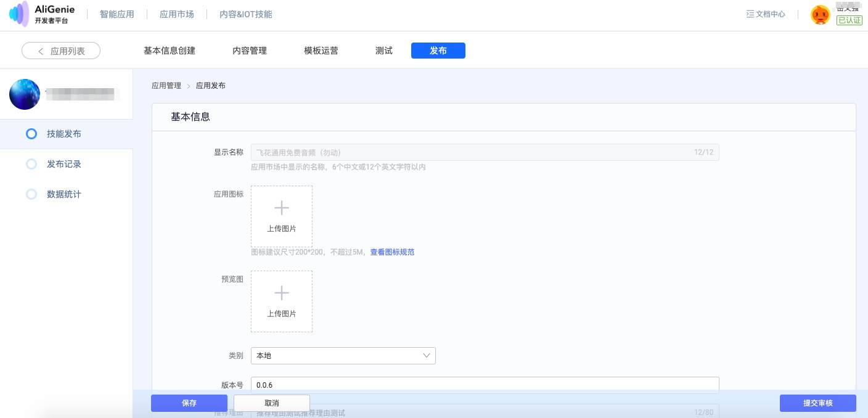
Task: Select the 发布记录 circle indicator
Action: [x=31, y=164]
